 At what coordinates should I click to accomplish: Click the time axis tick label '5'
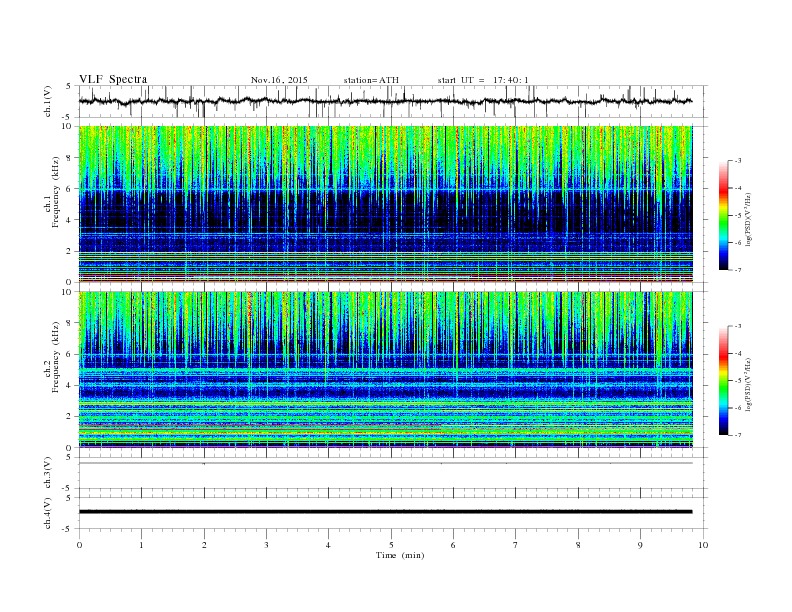pyautogui.click(x=391, y=545)
